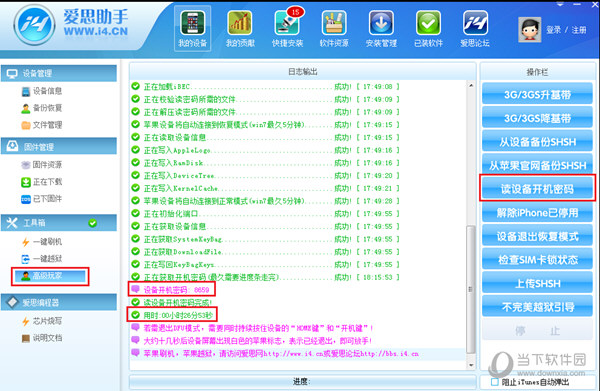Screen dimensions: 600x391
Task: Select 备份恢复 in sidebar
Action: tap(42, 108)
